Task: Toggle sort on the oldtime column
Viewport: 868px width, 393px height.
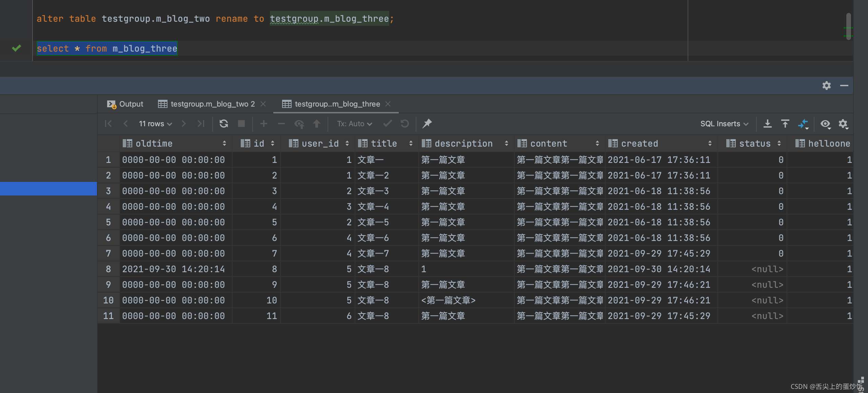Action: [224, 144]
